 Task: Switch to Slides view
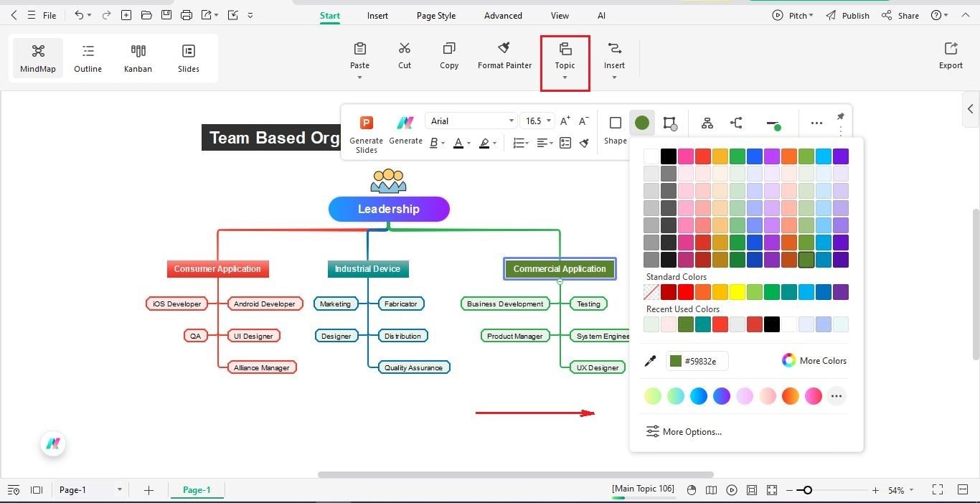pyautogui.click(x=188, y=57)
